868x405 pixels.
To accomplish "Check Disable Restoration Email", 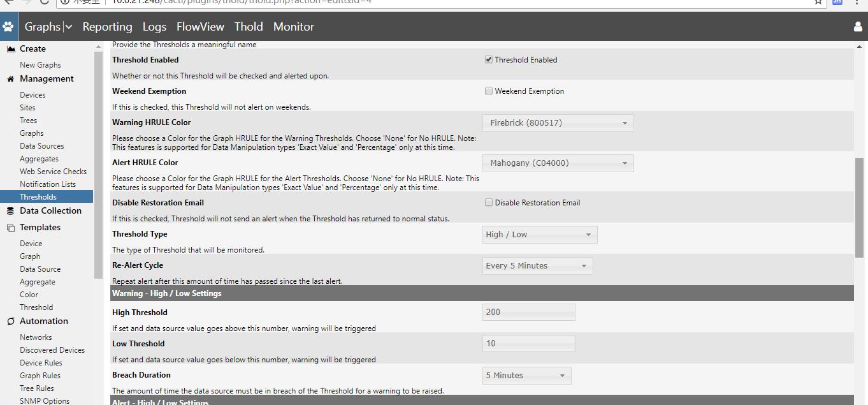I will [x=489, y=202].
